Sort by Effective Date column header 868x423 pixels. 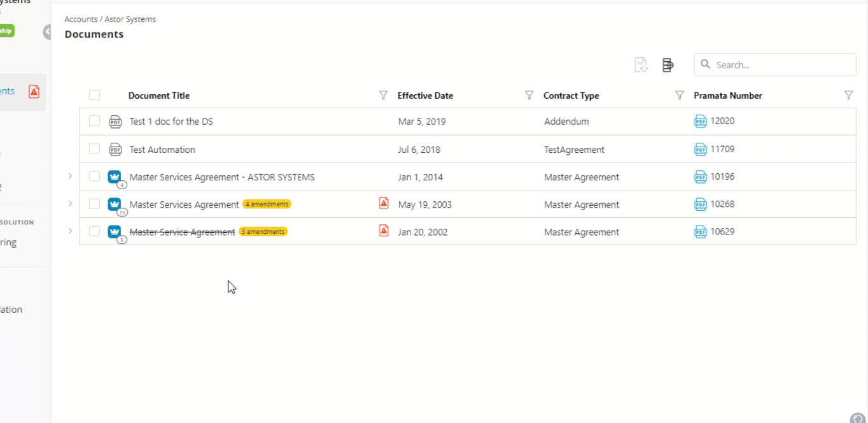(x=425, y=96)
